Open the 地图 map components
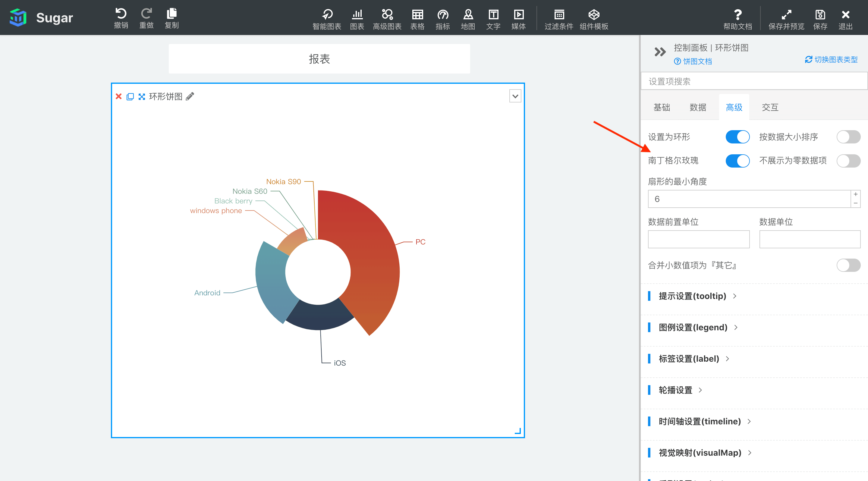The height and width of the screenshot is (481, 868). pyautogui.click(x=468, y=19)
